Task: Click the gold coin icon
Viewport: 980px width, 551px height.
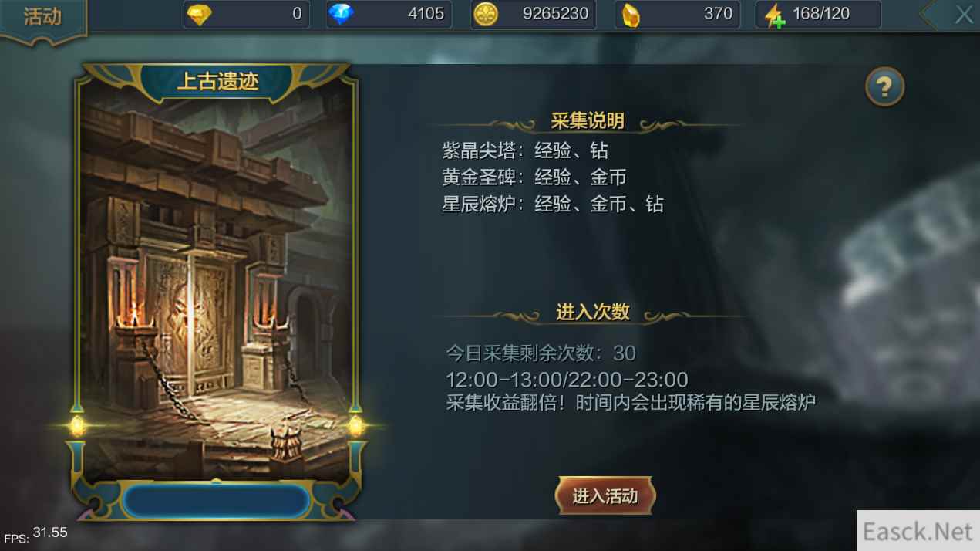Action: coord(485,14)
